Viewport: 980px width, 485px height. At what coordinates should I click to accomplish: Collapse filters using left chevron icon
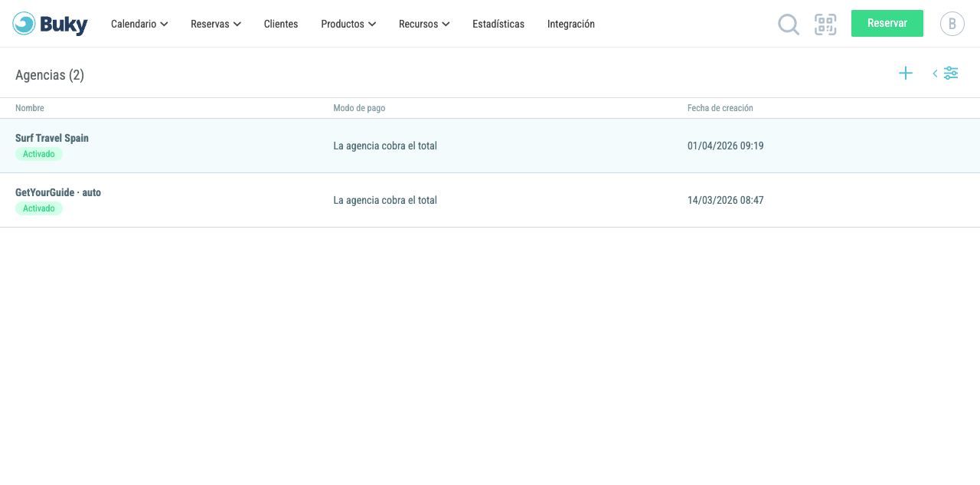pos(935,74)
